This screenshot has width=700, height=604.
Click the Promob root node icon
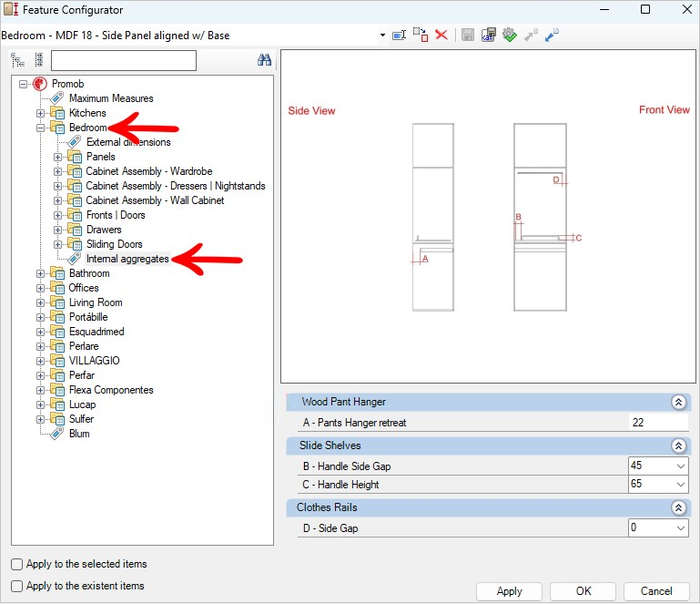coord(40,84)
